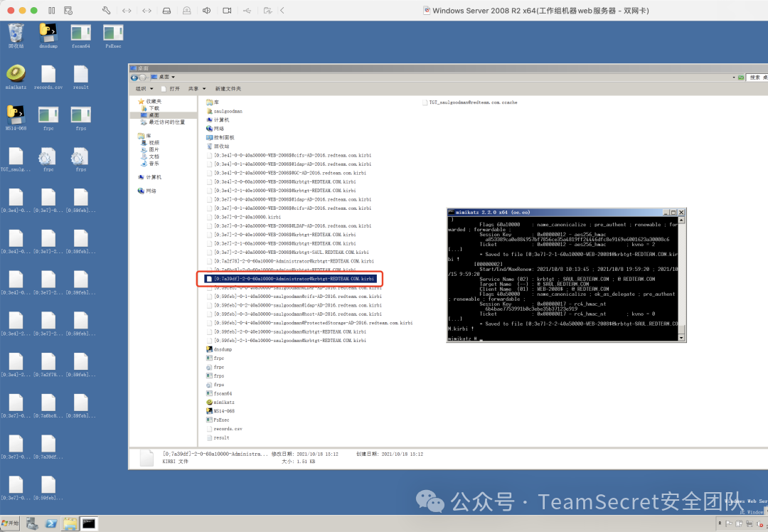Viewport: 768px width, 532px height.
Task: Select fscan64 in the Explorer file list
Action: [219, 393]
